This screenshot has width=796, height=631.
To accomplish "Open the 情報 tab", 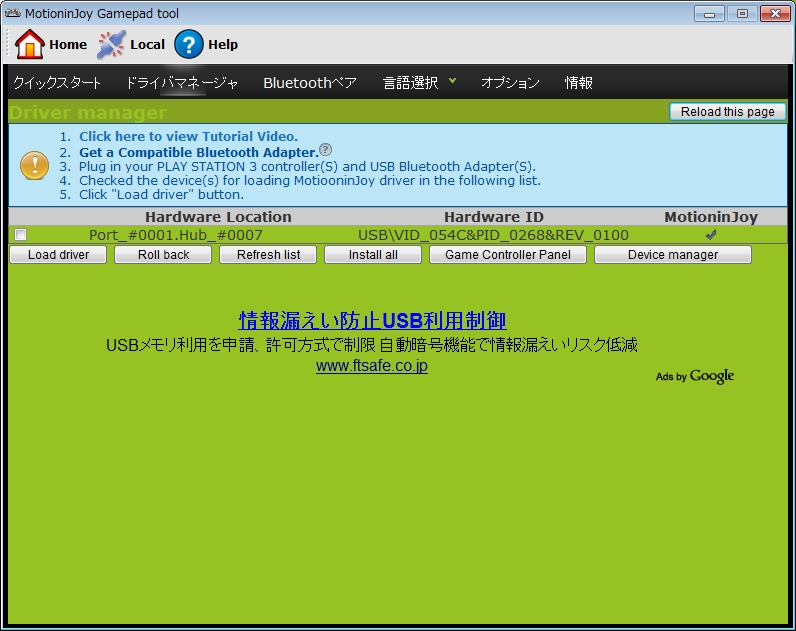I will point(579,82).
